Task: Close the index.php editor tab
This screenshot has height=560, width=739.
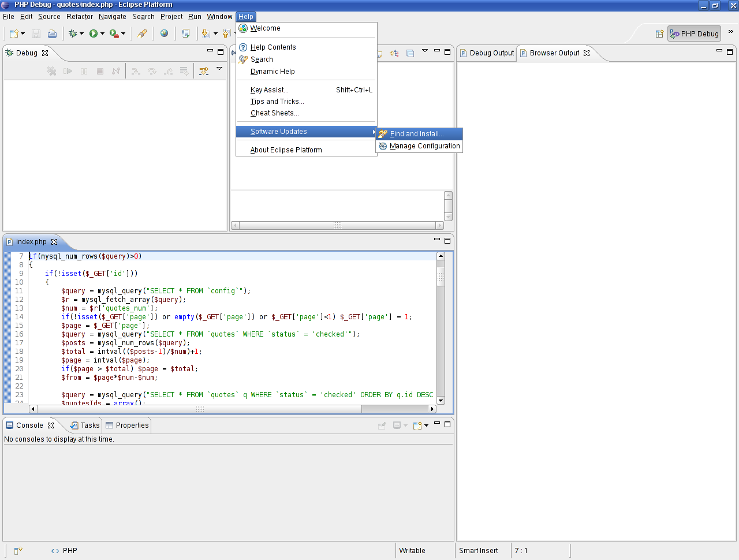Action: [54, 242]
